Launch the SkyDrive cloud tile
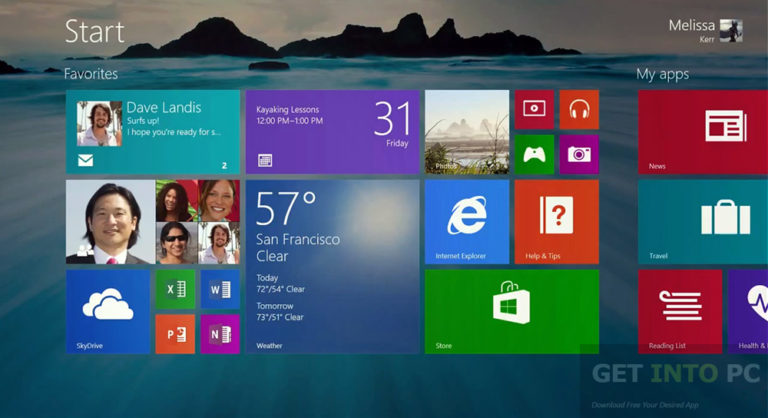 (x=108, y=312)
